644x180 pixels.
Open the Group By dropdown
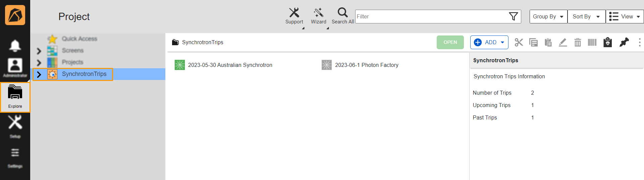tap(548, 16)
